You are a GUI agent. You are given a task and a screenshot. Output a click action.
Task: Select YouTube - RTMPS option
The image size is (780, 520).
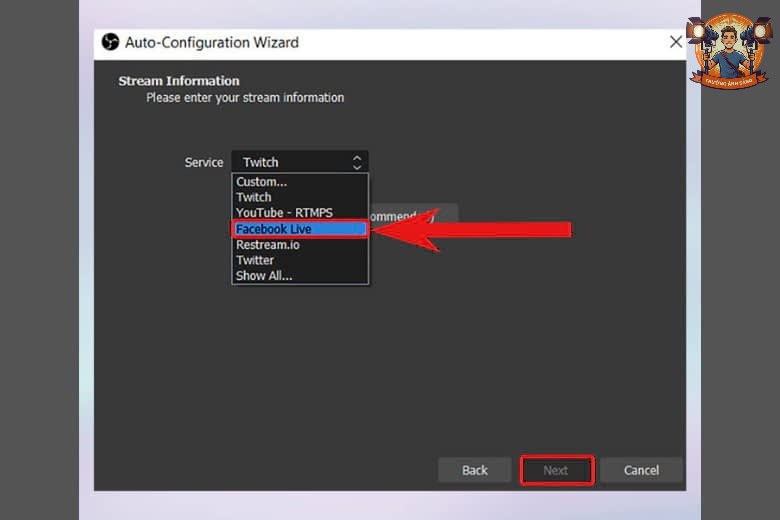pos(300,213)
